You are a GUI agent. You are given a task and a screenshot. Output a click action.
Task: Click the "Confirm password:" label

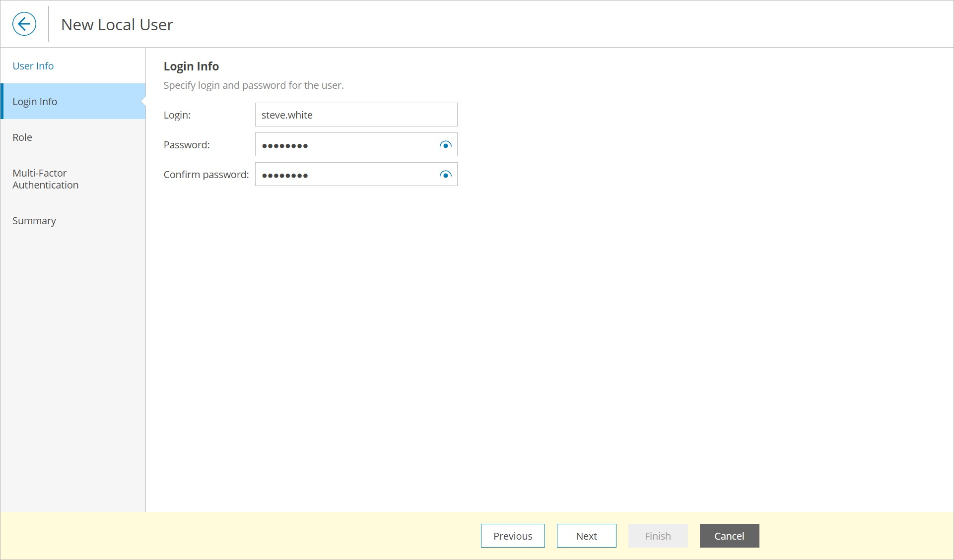click(206, 175)
